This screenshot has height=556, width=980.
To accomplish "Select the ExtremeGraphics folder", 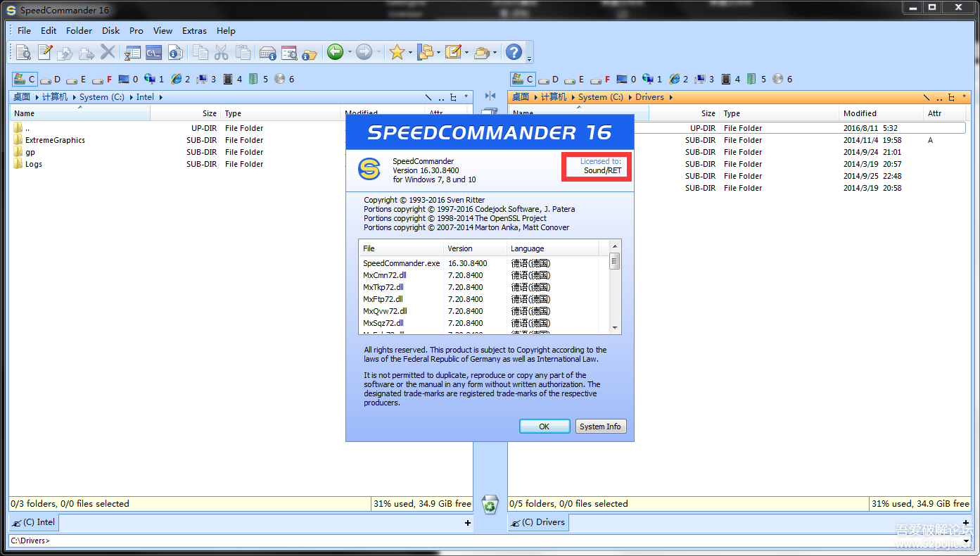I will 55,140.
